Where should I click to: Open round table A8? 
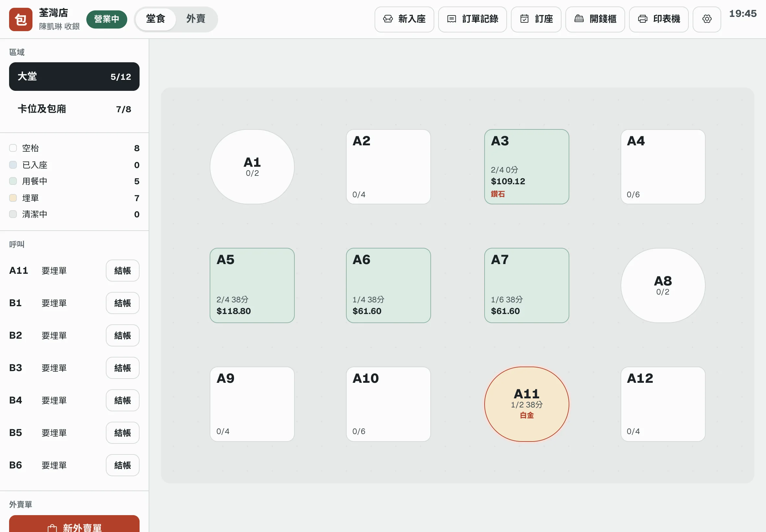(x=662, y=285)
